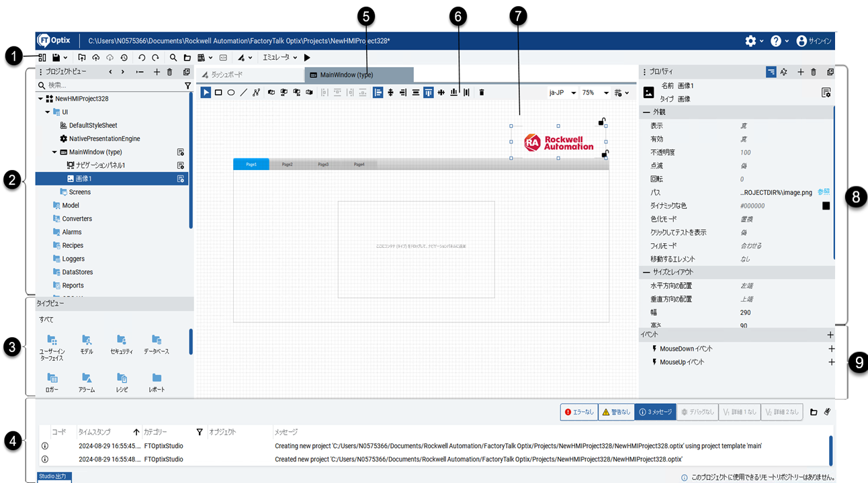Click the eraser icon to clear output log
The image size is (868, 483).
pyautogui.click(x=828, y=412)
